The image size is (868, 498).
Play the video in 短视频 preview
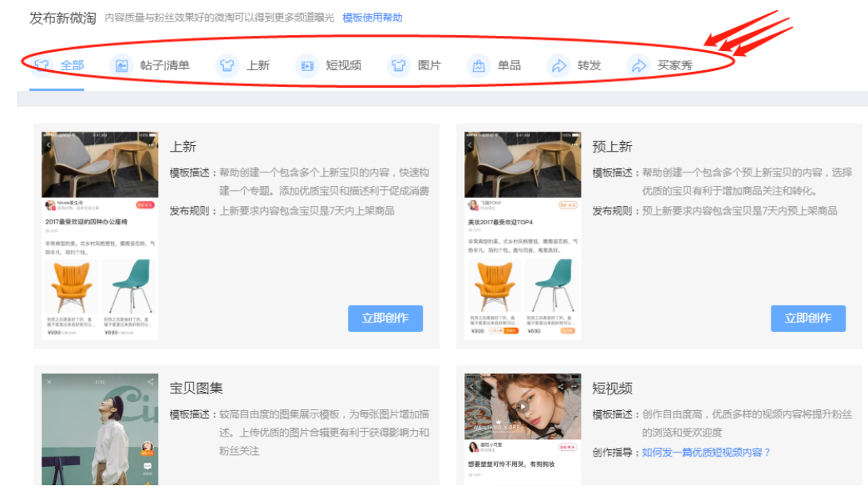point(522,408)
